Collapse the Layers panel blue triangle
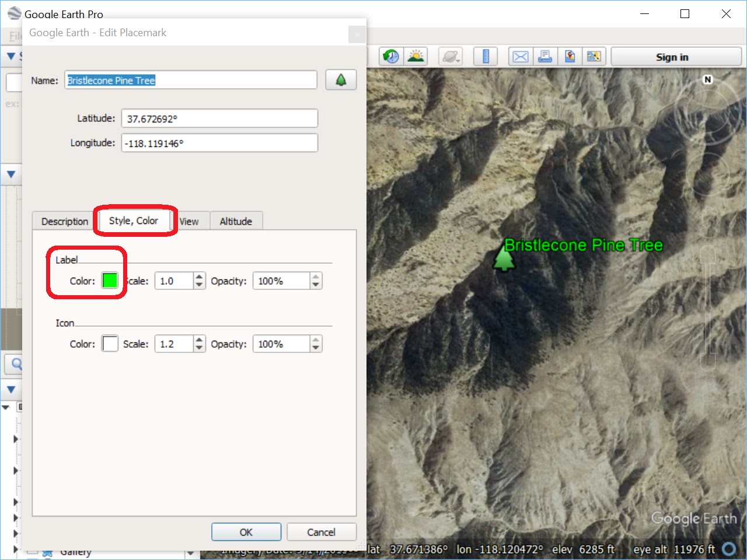Screen dimensions: 747x560 click(x=11, y=389)
